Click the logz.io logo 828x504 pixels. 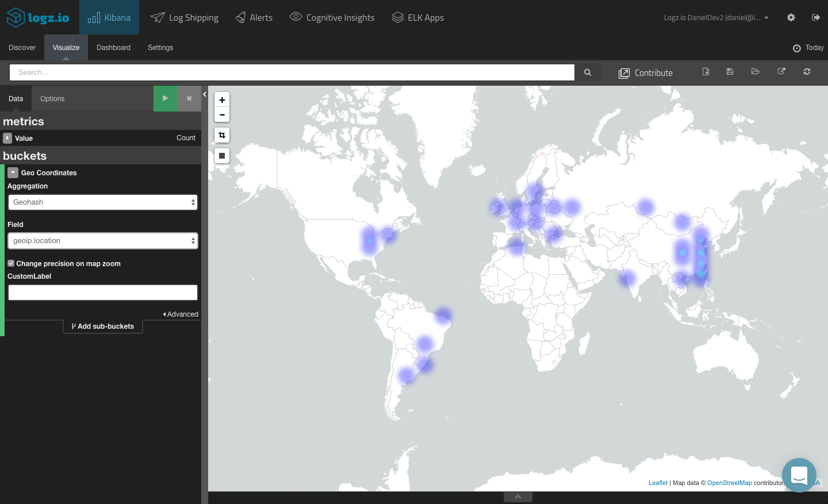point(38,17)
